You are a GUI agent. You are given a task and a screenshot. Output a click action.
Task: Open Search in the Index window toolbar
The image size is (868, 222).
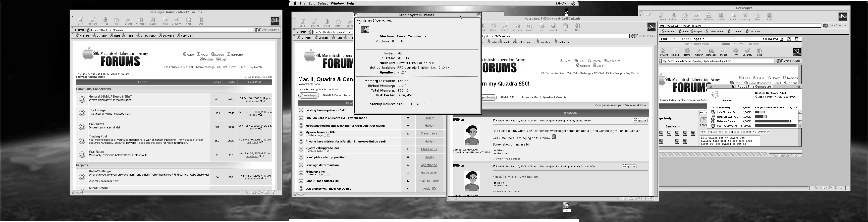pyautogui.click(x=128, y=21)
